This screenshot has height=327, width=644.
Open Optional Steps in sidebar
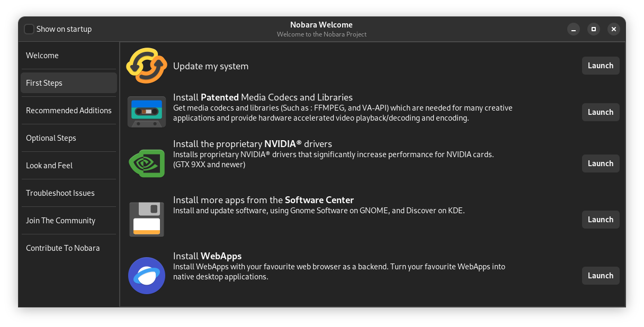69,138
